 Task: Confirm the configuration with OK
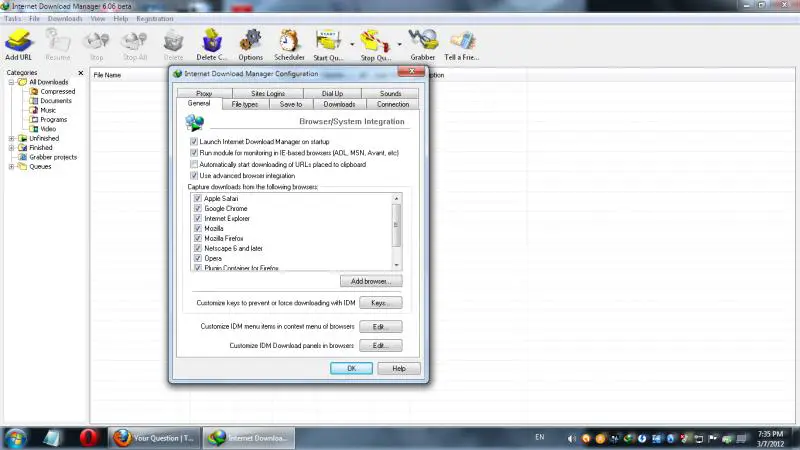[351, 368]
